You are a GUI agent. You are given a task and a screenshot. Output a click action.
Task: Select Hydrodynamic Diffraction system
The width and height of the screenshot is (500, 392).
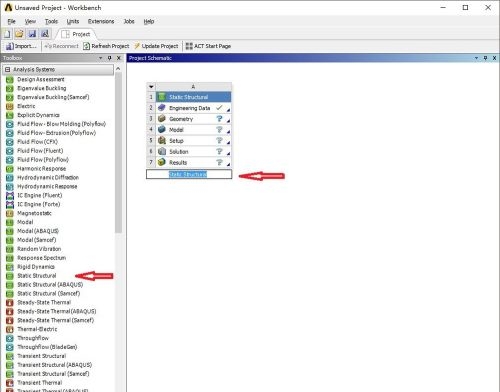48,177
